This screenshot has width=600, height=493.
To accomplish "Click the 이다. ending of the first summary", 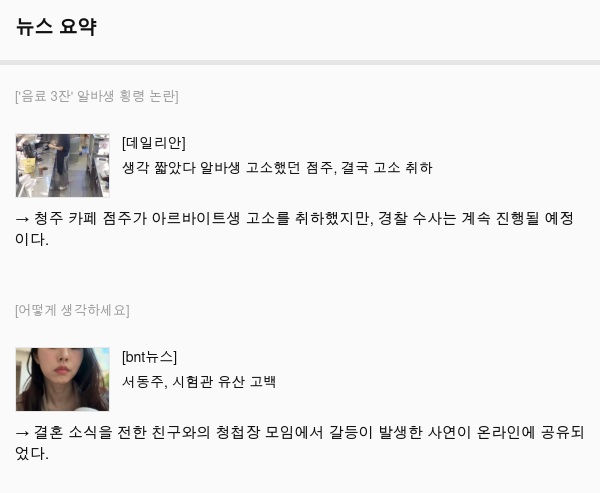I will 32,240.
